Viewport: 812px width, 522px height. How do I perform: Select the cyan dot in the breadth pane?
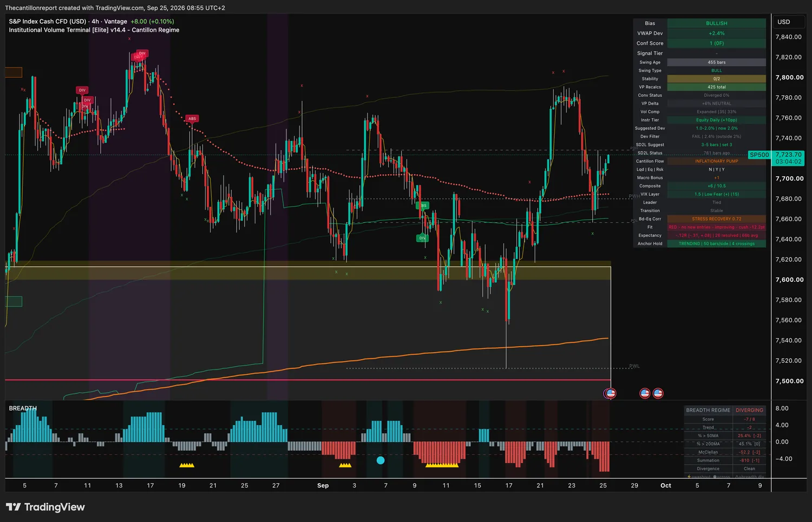tap(381, 460)
